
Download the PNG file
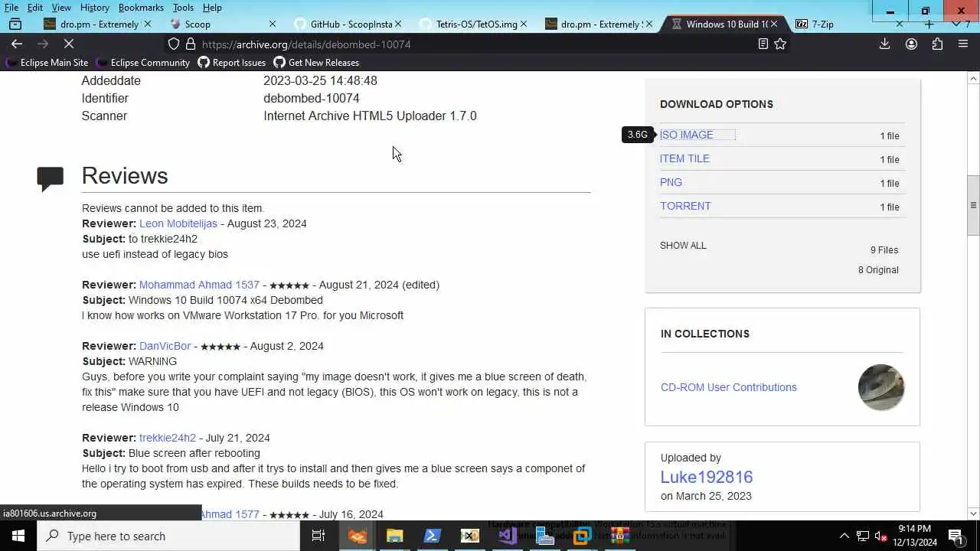pos(671,182)
